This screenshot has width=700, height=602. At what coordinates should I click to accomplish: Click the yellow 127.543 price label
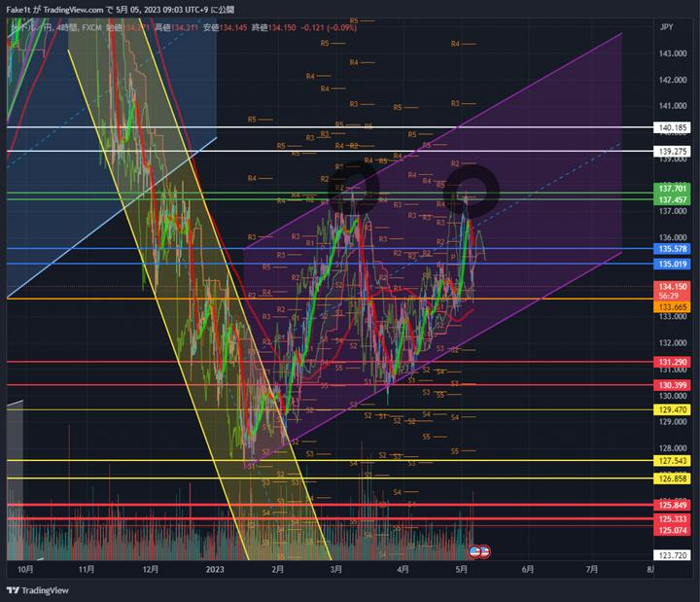click(x=673, y=461)
